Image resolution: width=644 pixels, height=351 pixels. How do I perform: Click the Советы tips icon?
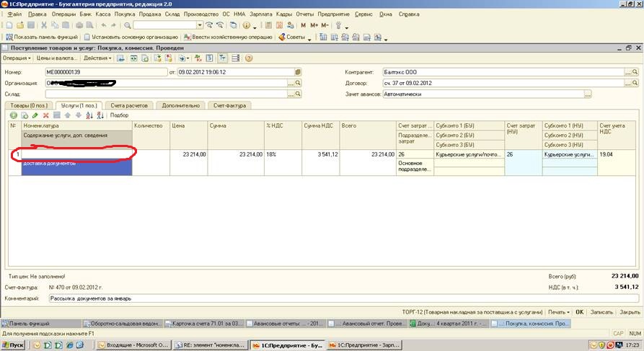[282, 37]
